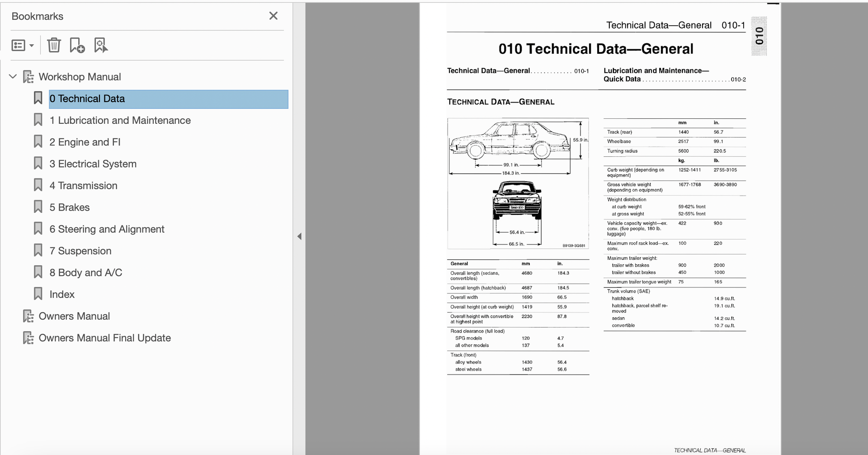Open the bookmarks options menu dropdown
868x455 pixels.
[x=22, y=45]
